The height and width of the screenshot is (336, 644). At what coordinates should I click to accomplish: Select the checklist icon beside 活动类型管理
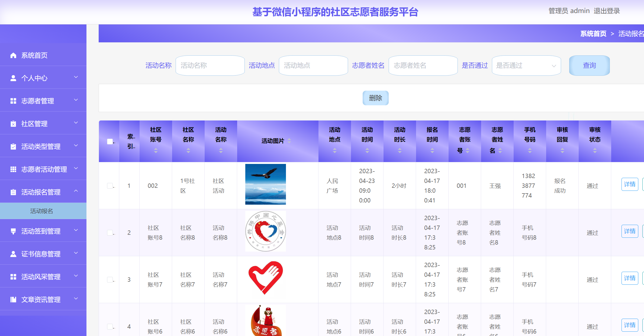pyautogui.click(x=13, y=146)
